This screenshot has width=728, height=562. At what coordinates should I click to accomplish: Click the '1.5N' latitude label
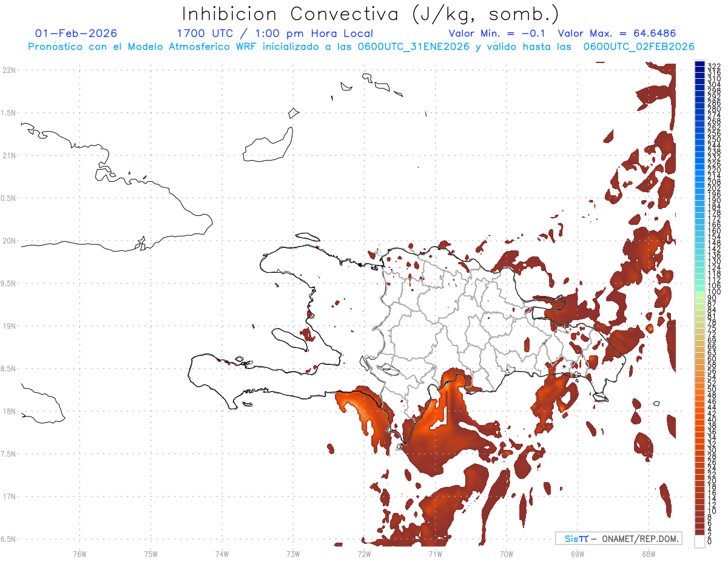coord(9,113)
